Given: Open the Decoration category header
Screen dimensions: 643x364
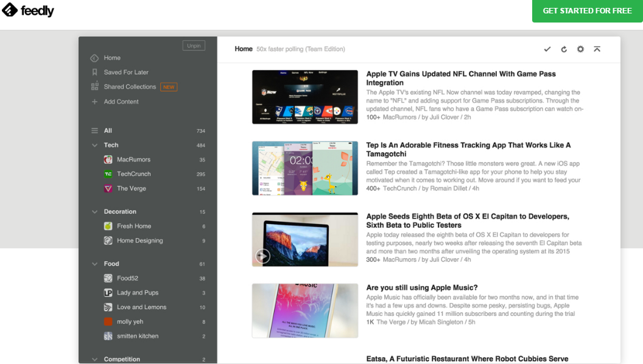Looking at the screenshot, I should pos(120,211).
